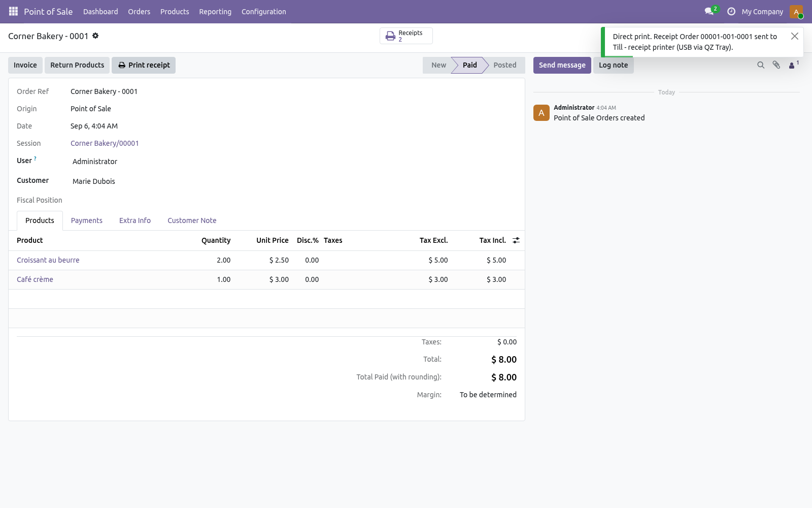Open the My Company switcher
This screenshot has height=508, width=812.
[762, 12]
